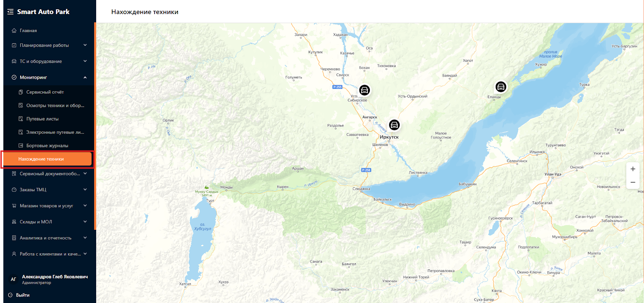The height and width of the screenshot is (303, 644).
Task: Expand the Заказы ТМЦ dropdown
Action: coord(85,190)
